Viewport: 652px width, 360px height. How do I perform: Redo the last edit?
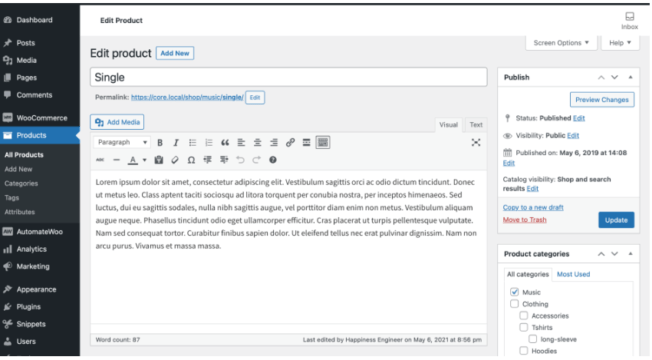257,160
